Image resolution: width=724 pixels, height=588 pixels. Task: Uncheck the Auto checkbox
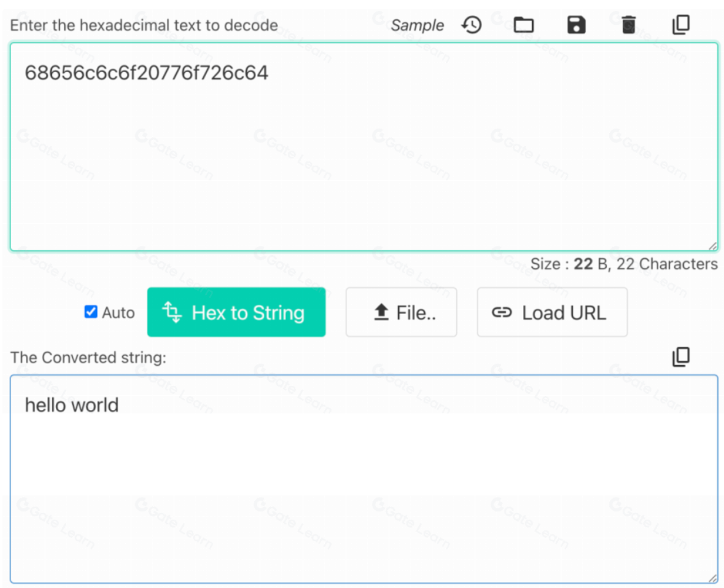(x=91, y=312)
